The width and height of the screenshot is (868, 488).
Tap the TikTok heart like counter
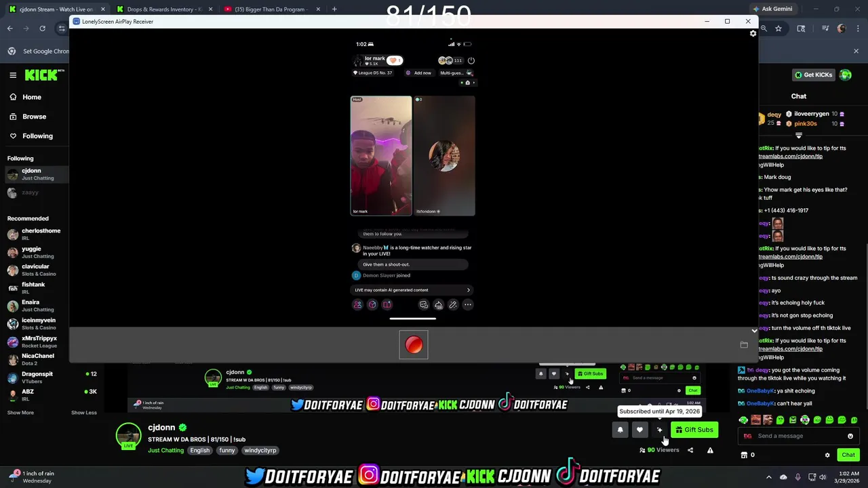[395, 60]
